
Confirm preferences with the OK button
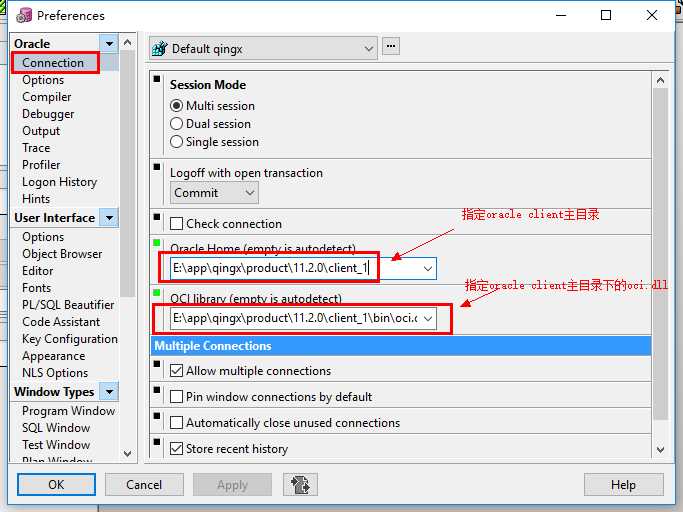click(56, 485)
